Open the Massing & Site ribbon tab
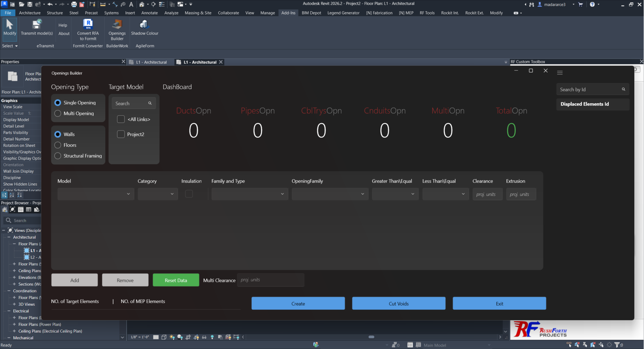The image size is (644, 349). [198, 13]
